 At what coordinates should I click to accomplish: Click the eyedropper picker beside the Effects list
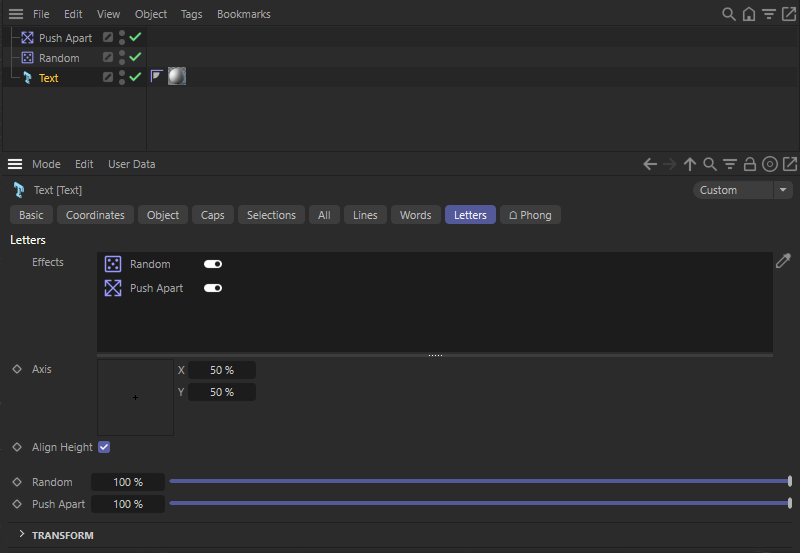(783, 261)
